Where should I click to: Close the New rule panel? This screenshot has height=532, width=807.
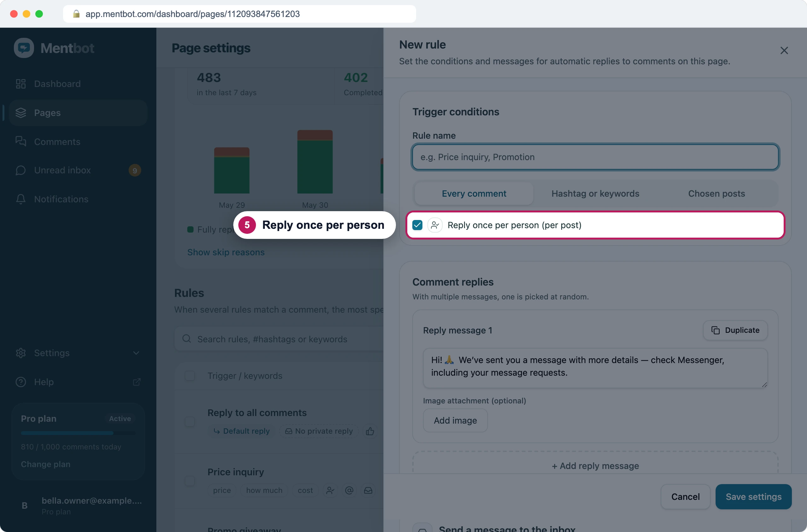click(784, 50)
